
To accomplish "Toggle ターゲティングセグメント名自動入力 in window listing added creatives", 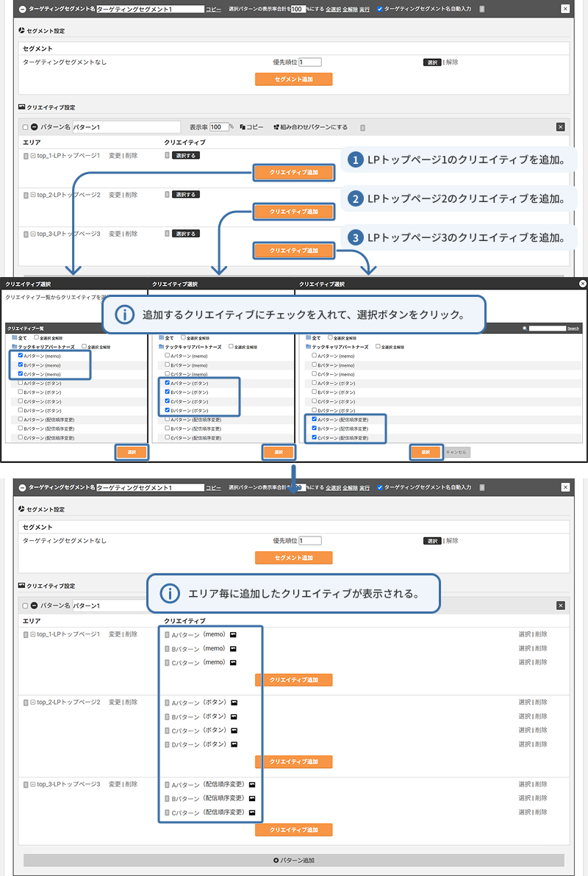I will tap(380, 488).
